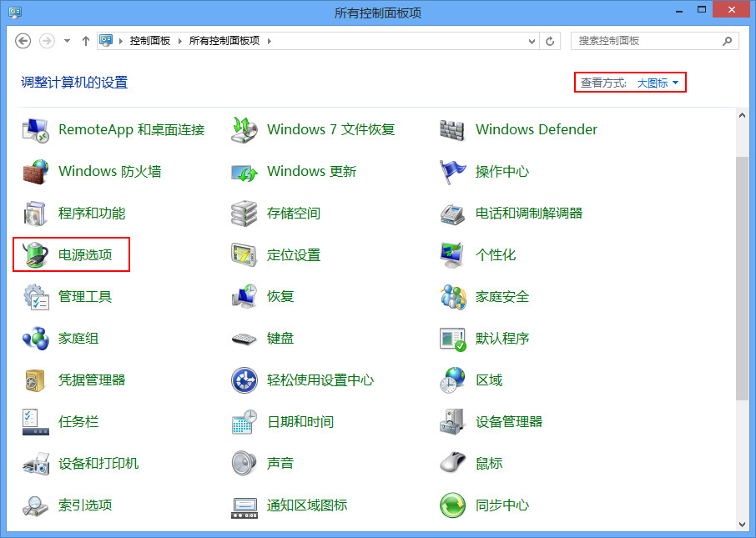Click the 设备管理器 icon
Viewport: 756px width, 538px height.
453,422
